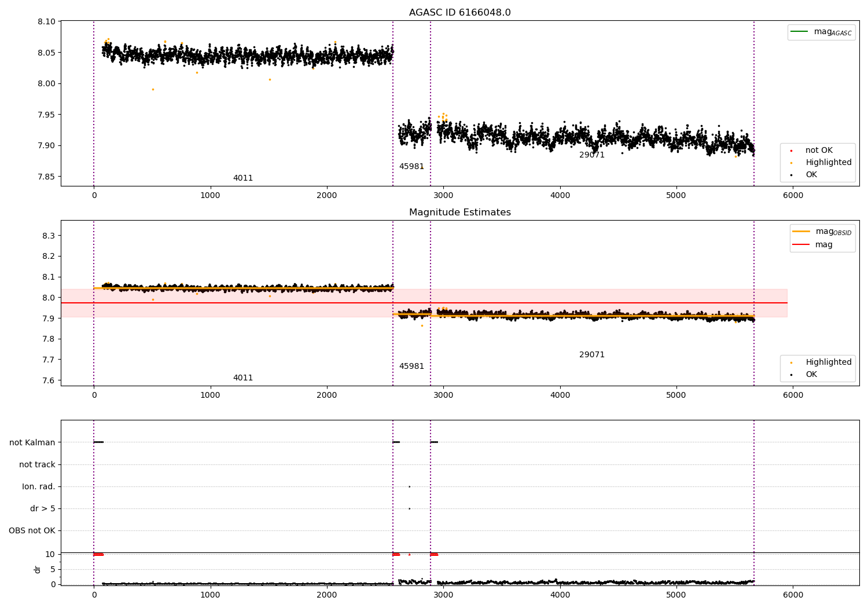This screenshot has height=608, width=868.
Task: Click the 8.00 tick label on top plot
Action: 46,84
